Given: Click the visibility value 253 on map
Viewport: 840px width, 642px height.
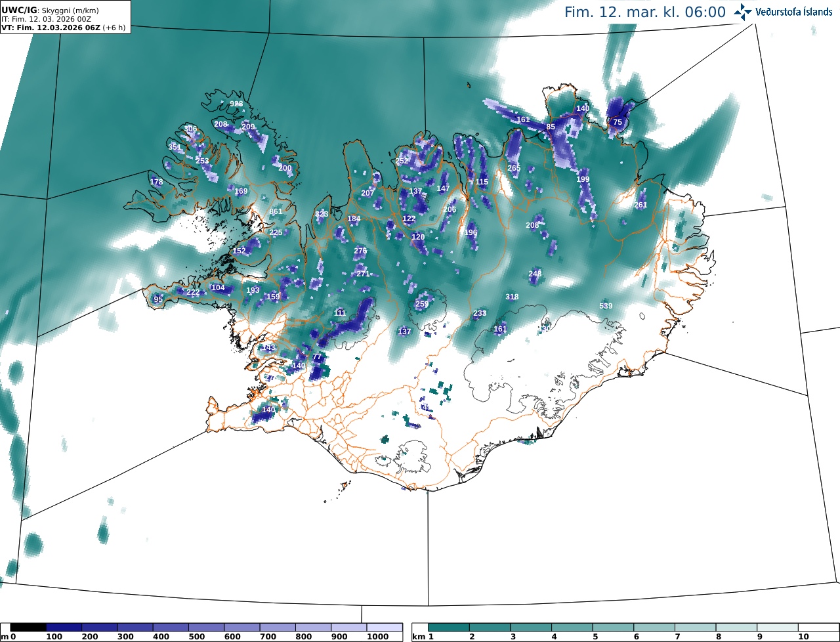Looking at the screenshot, I should (x=202, y=161).
